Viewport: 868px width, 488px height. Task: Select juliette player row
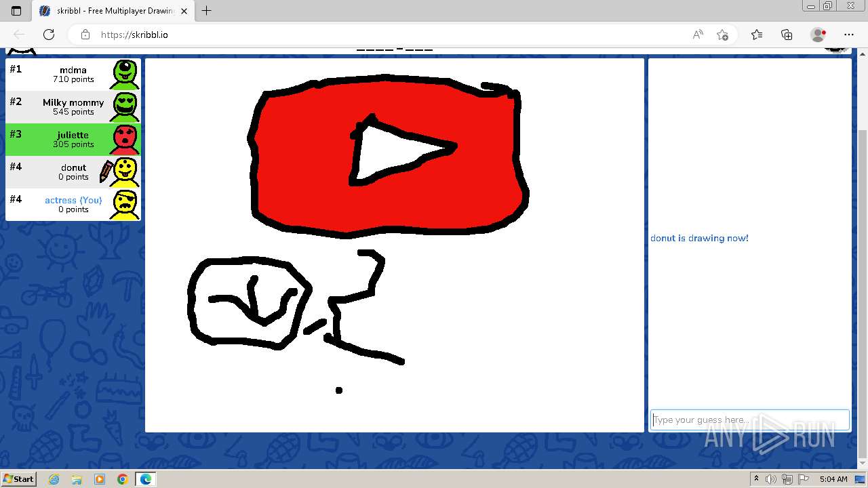tap(73, 140)
